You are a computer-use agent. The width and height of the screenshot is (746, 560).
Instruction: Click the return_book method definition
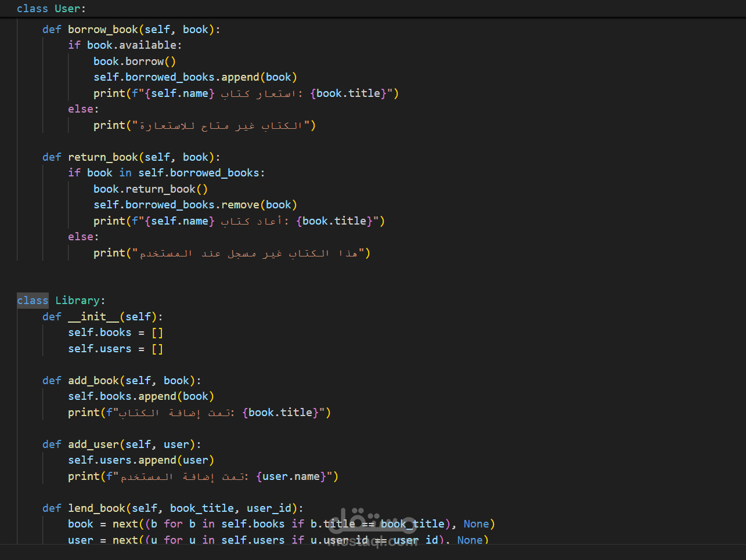point(103,157)
